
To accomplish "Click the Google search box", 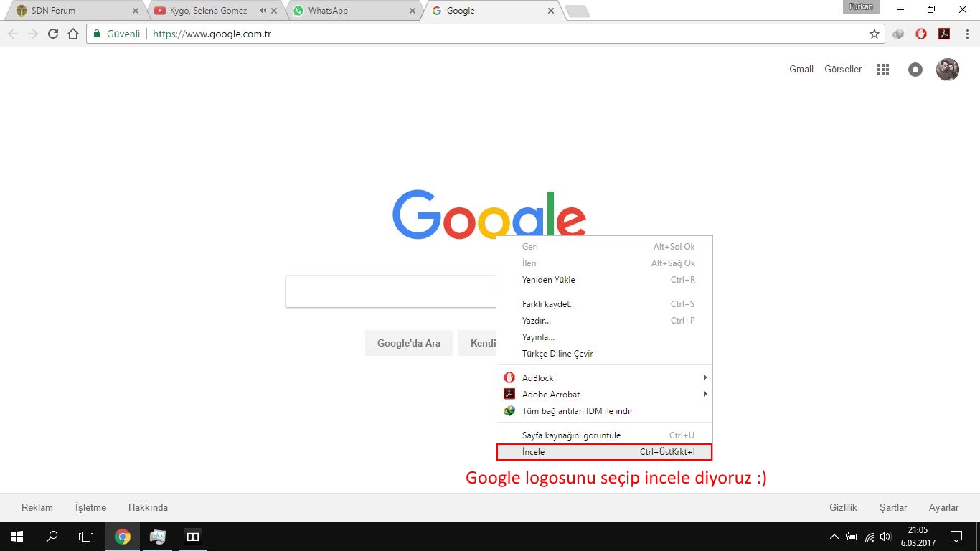I will coord(391,291).
